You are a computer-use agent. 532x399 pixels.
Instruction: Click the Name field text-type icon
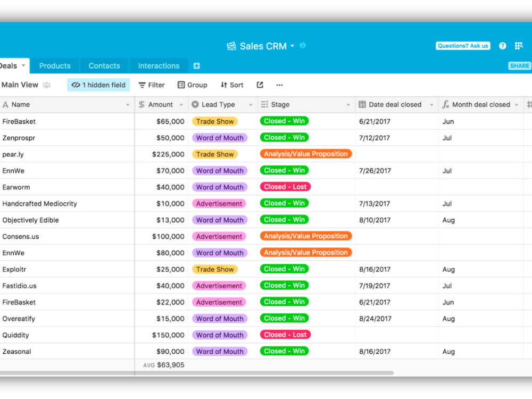[5, 104]
